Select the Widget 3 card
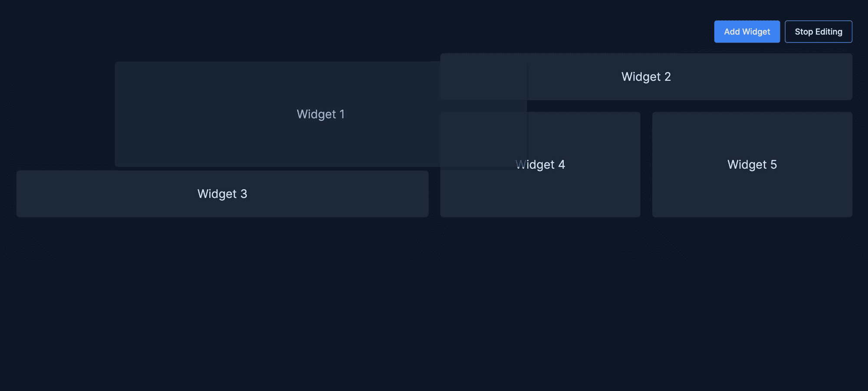 pyautogui.click(x=222, y=194)
